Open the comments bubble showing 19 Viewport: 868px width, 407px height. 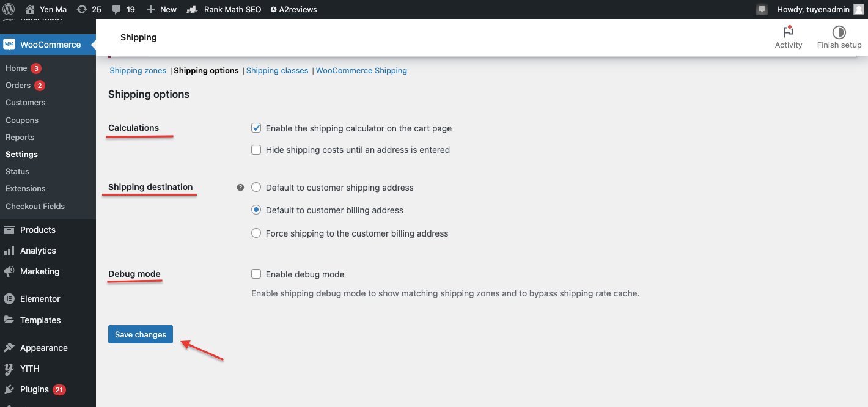(x=117, y=10)
